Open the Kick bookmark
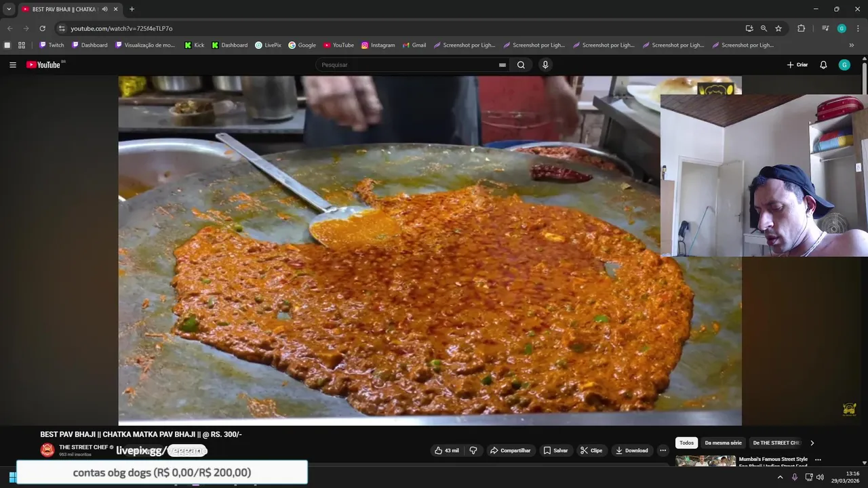The width and height of the screenshot is (868, 488). 194,45
